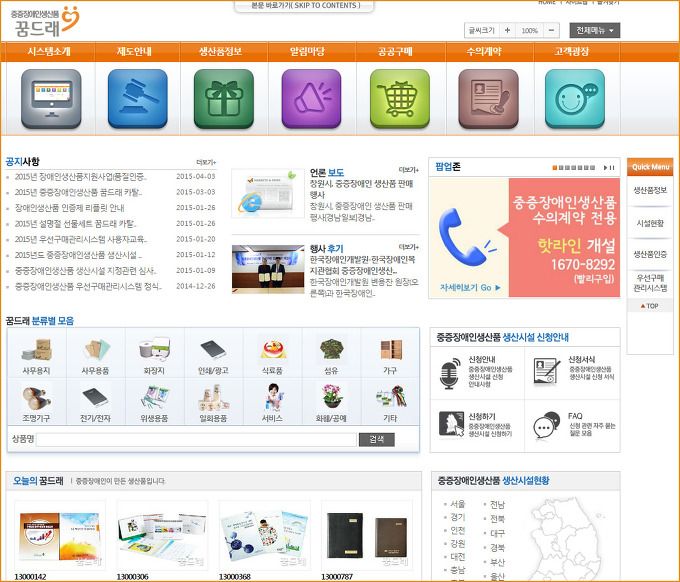Open Quick Menu 우선구매 관리시스템 link
Viewport: 680px width, 582px height.
pos(650,283)
